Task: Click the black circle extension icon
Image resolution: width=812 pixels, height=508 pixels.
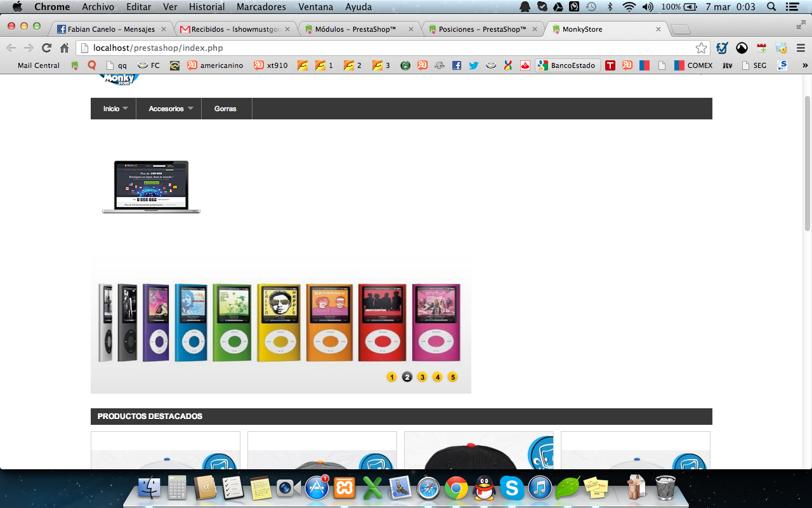Action: tap(742, 48)
